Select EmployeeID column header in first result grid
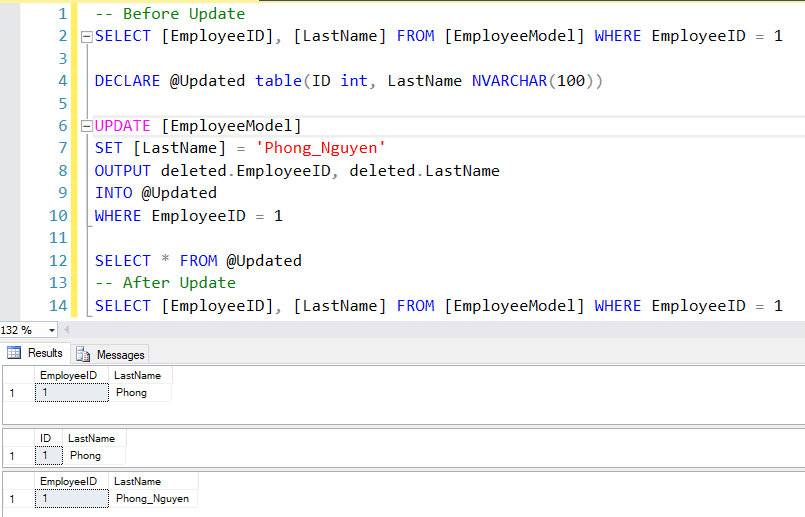The height and width of the screenshot is (517, 805). tap(71, 375)
